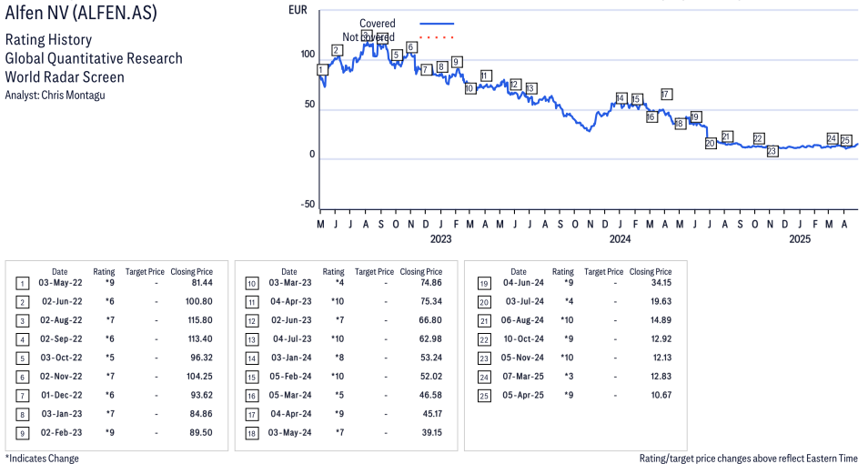Select the 03-Jan-23 date cell
Screen dimensions: 868x464
tap(62, 414)
